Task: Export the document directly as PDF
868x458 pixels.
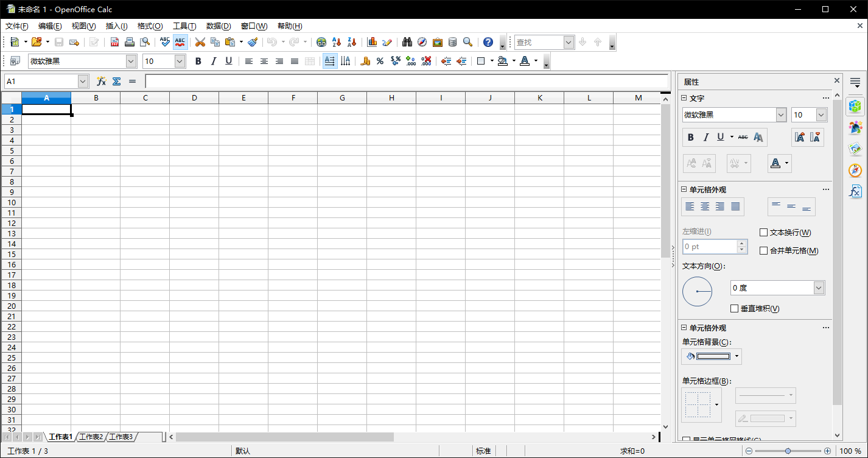Action: [x=114, y=42]
